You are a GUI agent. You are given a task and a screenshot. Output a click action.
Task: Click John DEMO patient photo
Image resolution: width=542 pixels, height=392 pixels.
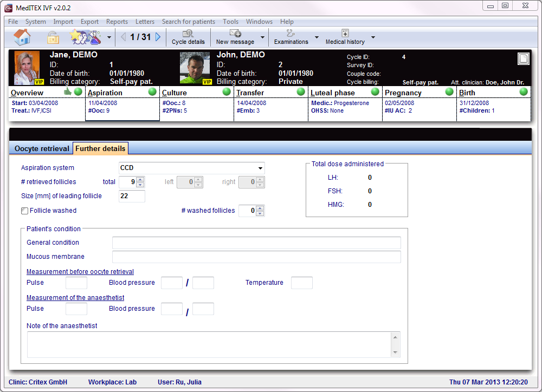(x=195, y=68)
